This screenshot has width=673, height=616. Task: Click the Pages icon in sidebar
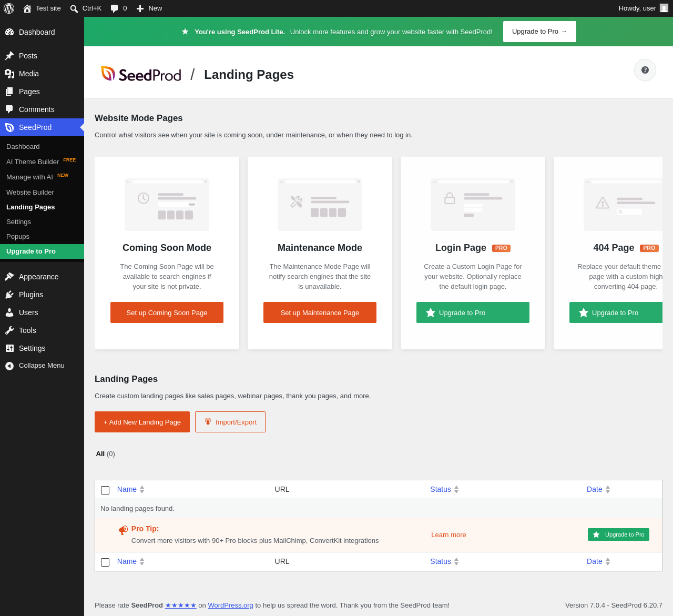(x=9, y=92)
